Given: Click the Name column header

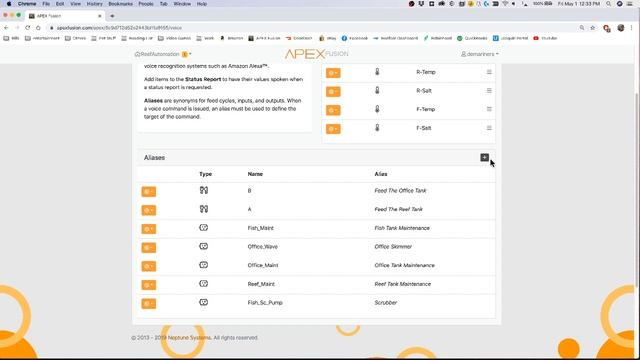Looking at the screenshot, I should [255, 174].
